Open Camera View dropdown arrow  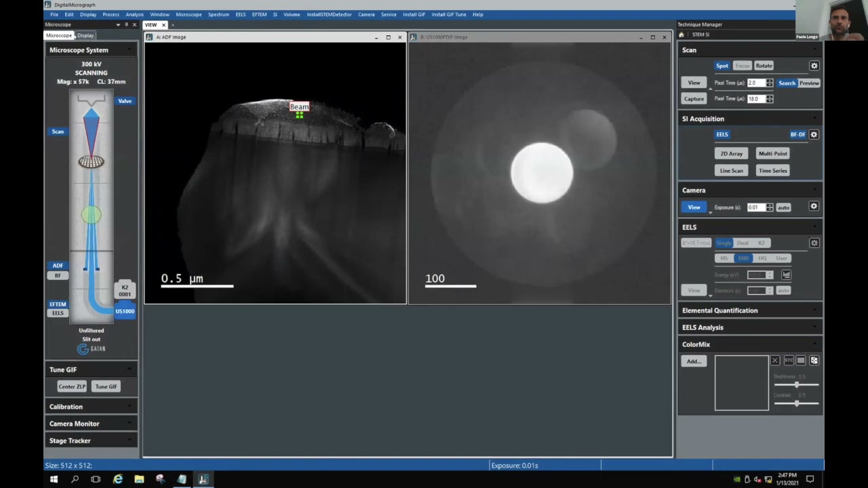coord(710,213)
